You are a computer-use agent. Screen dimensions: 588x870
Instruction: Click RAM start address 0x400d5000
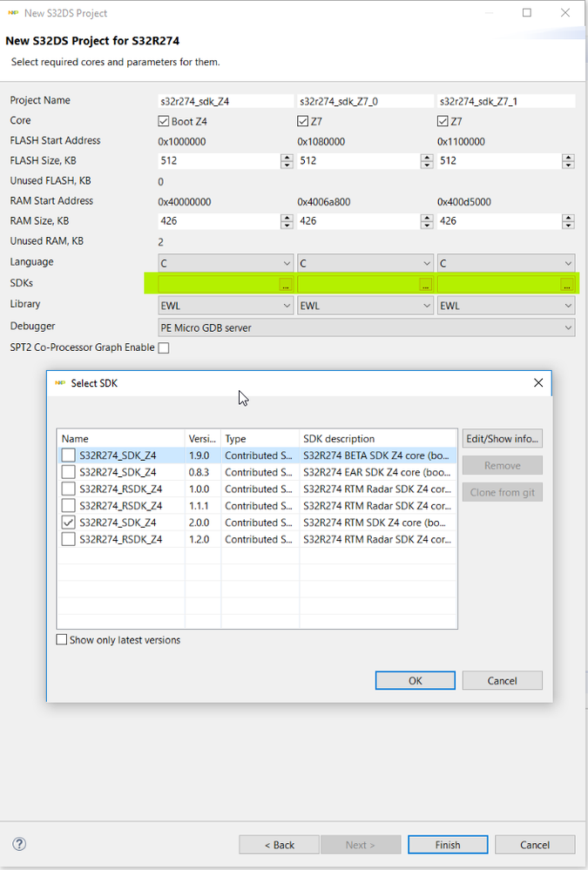coord(464,202)
